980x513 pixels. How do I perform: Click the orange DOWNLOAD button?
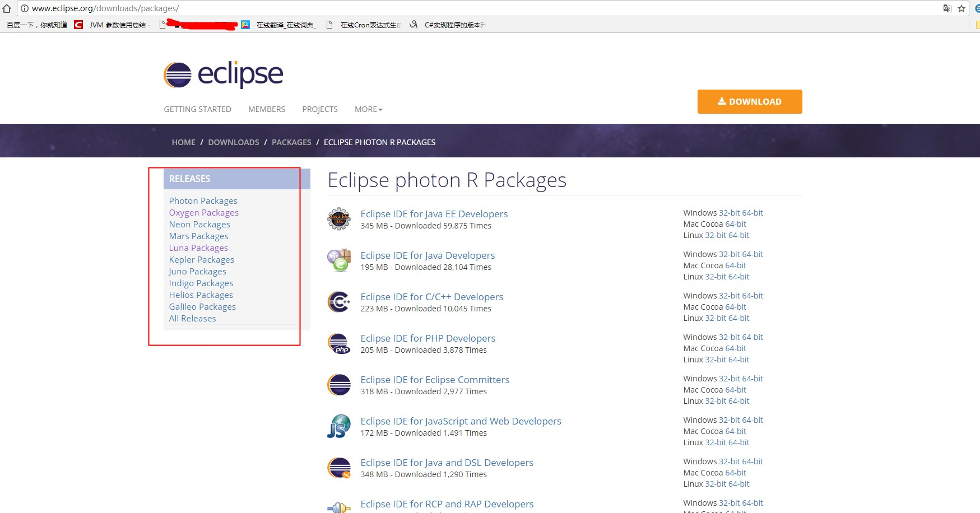pyautogui.click(x=750, y=101)
